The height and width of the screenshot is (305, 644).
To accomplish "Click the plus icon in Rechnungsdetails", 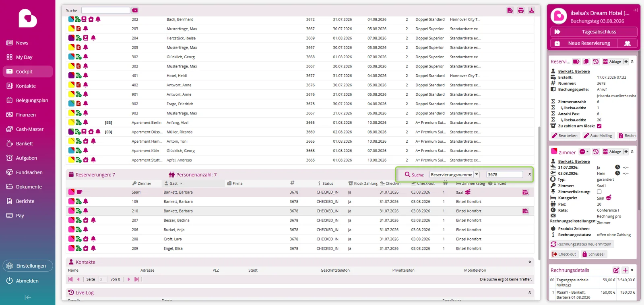I will [625, 270].
